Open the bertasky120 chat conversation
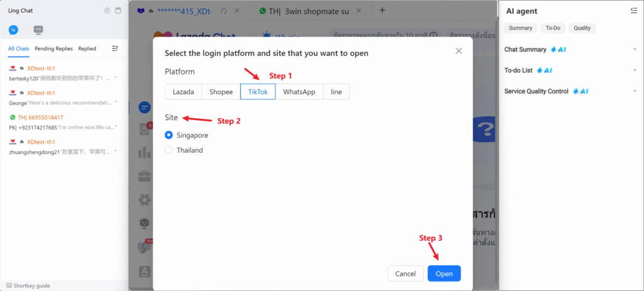The image size is (644, 291). pos(64,73)
